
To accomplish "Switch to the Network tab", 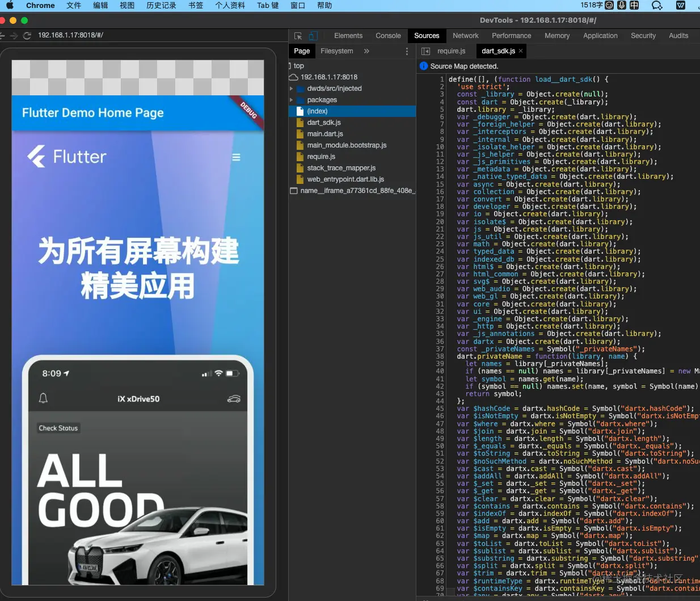I will (466, 36).
